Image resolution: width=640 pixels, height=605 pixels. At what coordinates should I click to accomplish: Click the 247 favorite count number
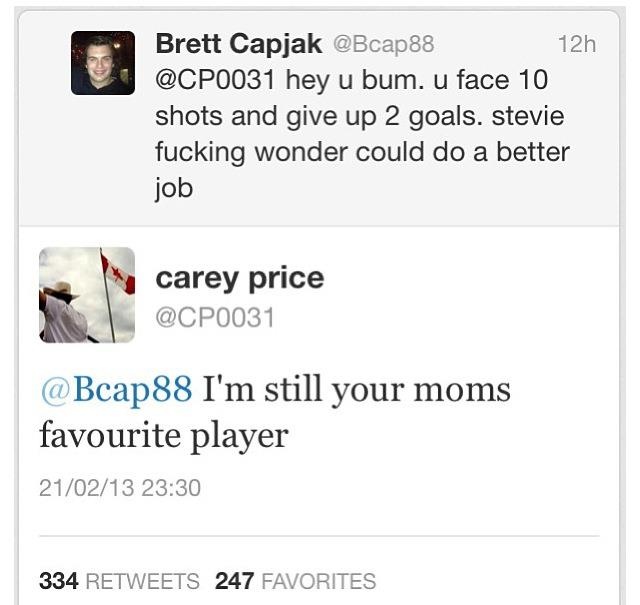pos(234,580)
